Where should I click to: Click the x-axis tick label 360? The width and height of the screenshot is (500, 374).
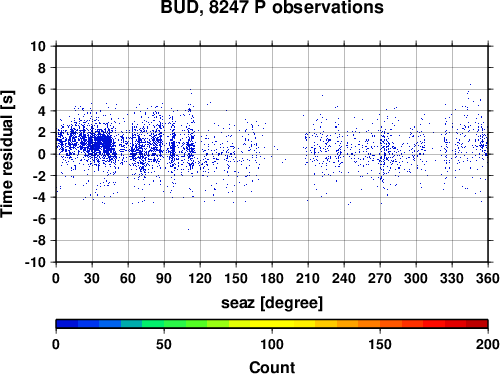[x=488, y=278]
